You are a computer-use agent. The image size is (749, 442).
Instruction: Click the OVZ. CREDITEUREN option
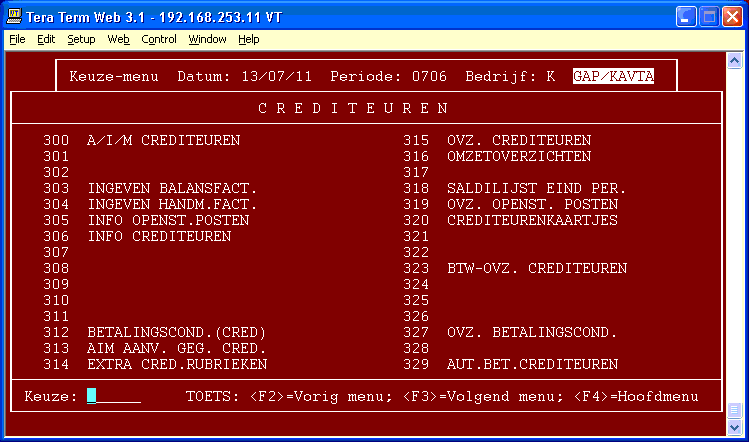click(518, 140)
